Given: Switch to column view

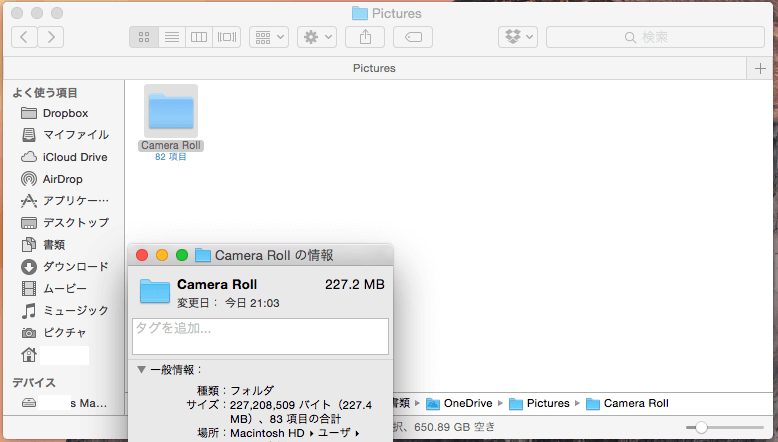Looking at the screenshot, I should coord(199,37).
